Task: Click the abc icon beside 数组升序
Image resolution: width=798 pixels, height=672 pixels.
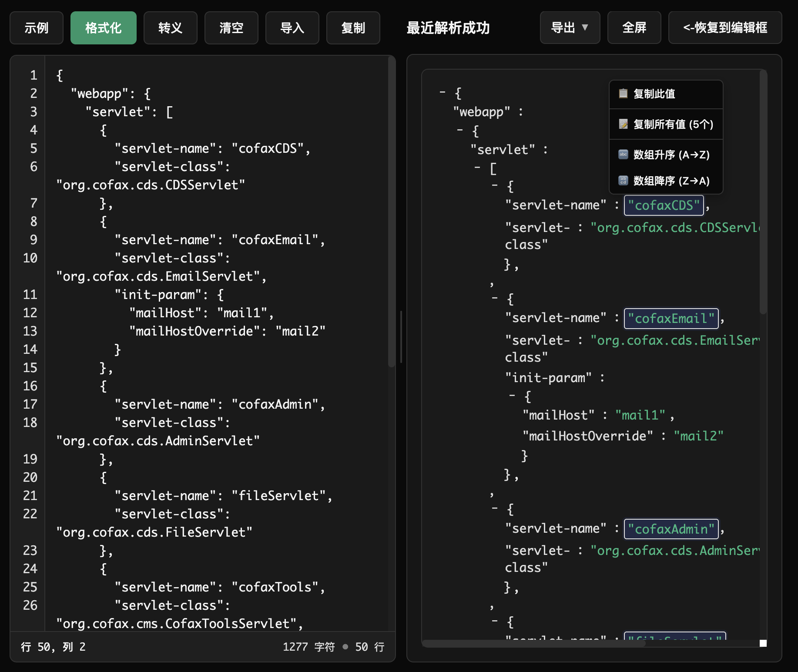Action: coord(623,155)
